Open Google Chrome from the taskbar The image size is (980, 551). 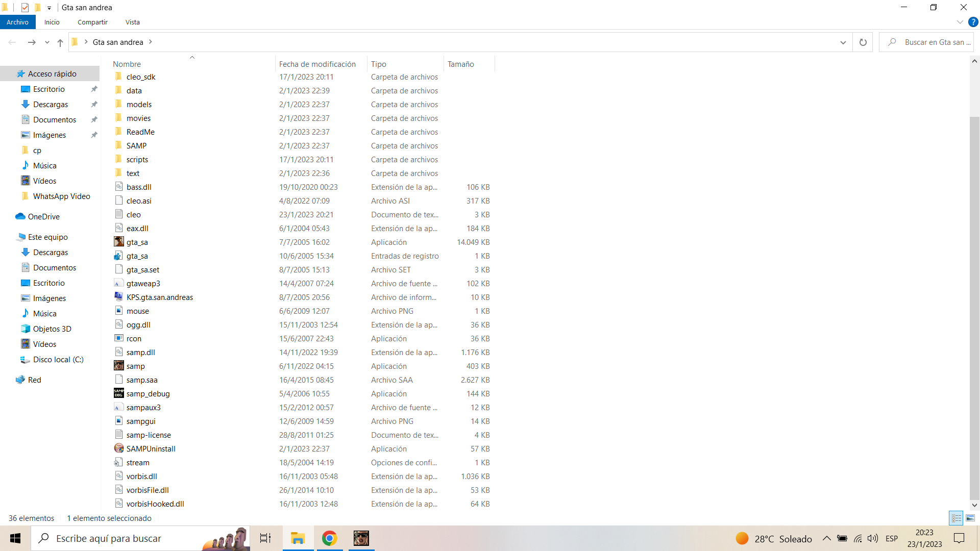pos(330,538)
